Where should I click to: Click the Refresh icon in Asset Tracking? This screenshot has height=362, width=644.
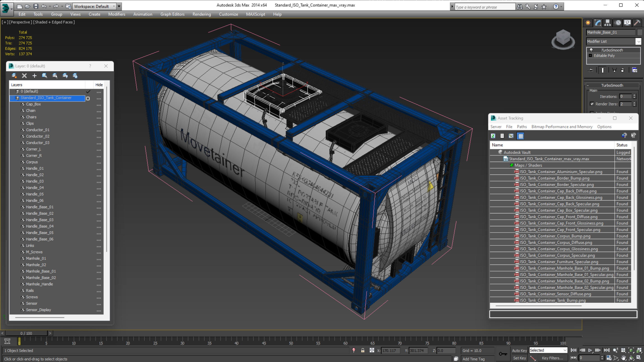click(493, 136)
